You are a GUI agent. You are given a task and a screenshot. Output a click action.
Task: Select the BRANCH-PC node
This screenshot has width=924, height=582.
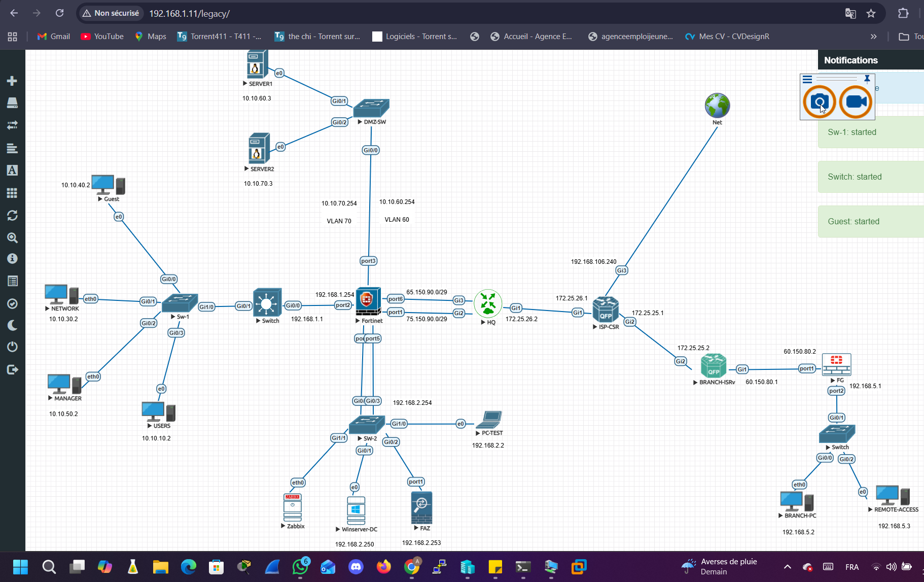(797, 501)
